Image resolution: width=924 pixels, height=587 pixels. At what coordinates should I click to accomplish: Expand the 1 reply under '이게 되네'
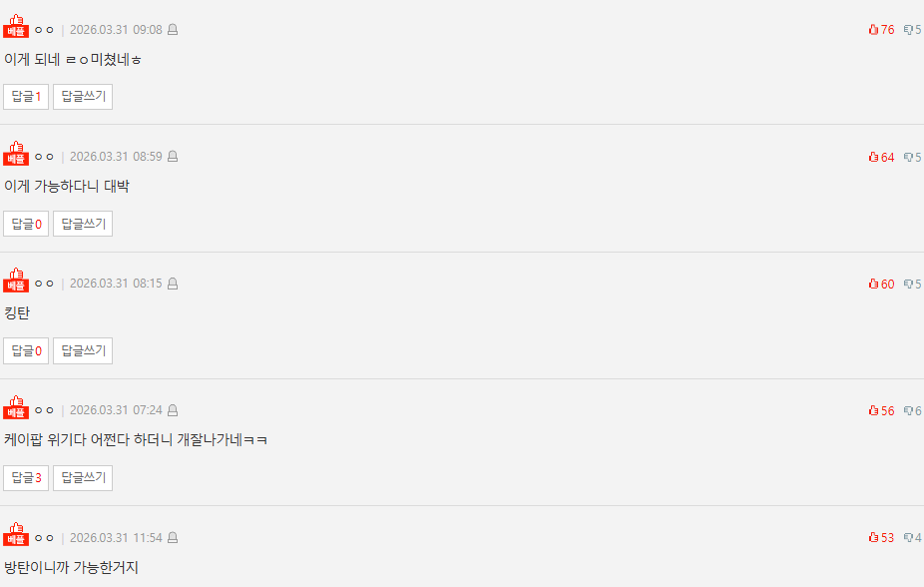point(26,97)
